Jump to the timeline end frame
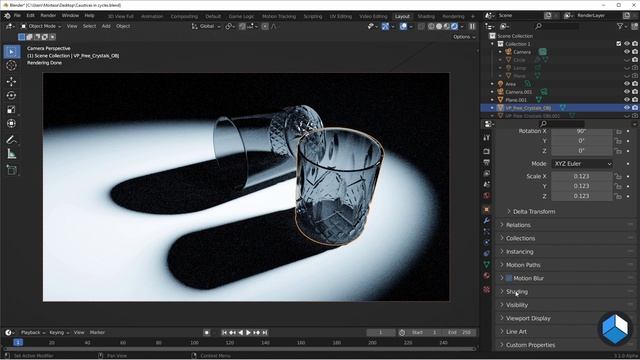The height and width of the screenshot is (360, 640). [x=265, y=333]
